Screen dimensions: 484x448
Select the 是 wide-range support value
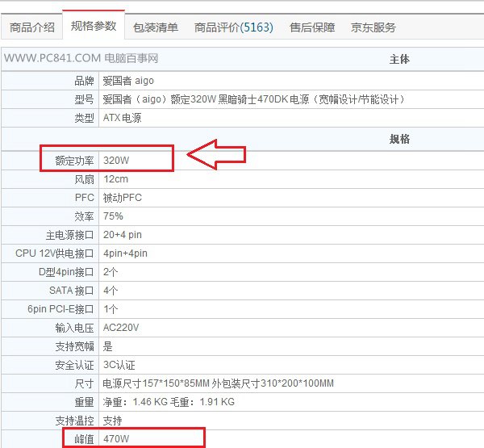[107, 346]
